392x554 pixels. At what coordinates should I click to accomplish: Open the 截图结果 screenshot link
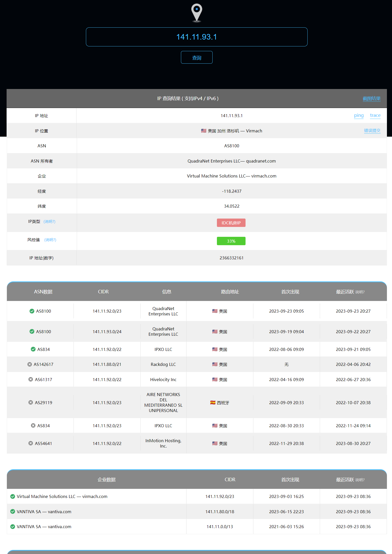click(371, 99)
